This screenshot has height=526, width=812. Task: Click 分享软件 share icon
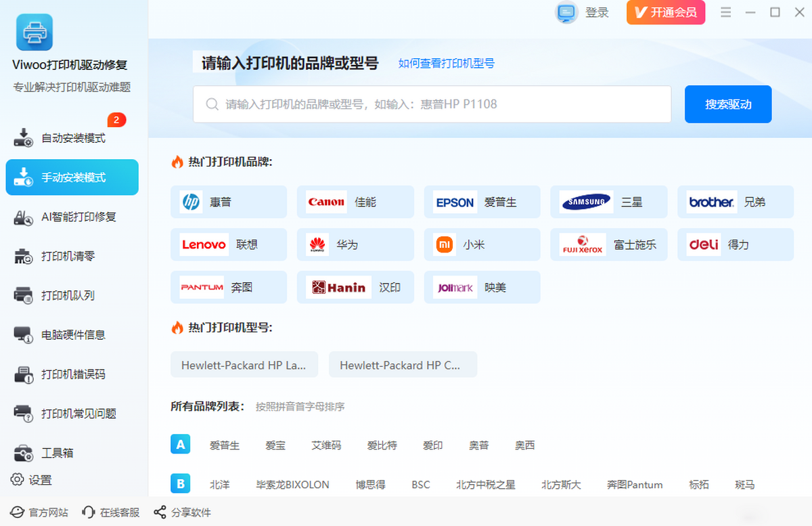[160, 512]
